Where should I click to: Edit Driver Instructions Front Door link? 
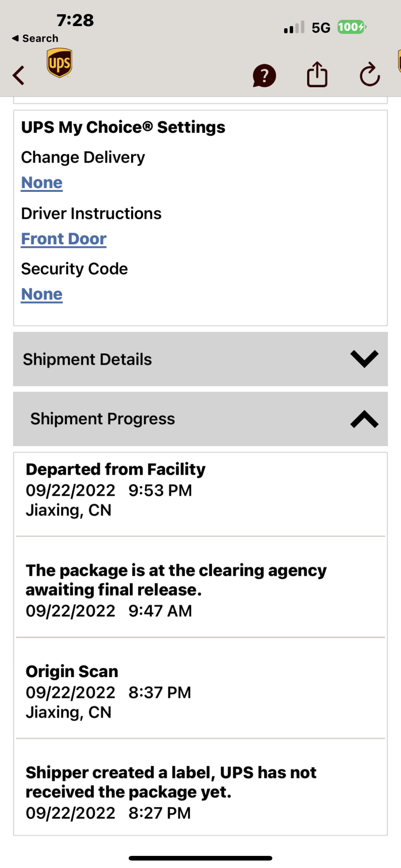(x=64, y=239)
